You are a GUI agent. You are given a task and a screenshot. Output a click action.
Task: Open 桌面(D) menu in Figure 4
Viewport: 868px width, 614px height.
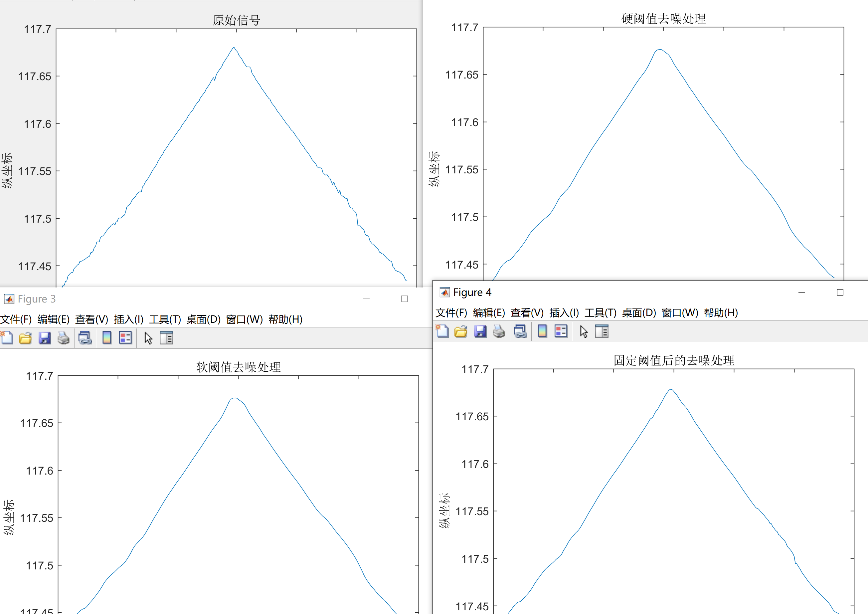click(639, 313)
